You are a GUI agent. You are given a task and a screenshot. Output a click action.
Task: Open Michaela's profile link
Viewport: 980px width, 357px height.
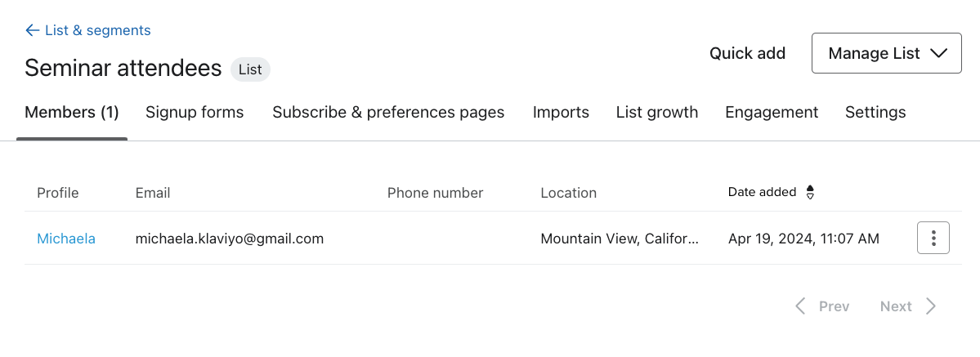(x=66, y=239)
